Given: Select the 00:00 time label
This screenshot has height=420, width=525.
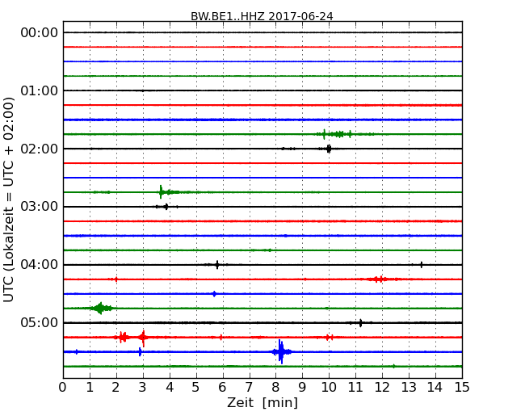Looking at the screenshot, I should [40, 33].
